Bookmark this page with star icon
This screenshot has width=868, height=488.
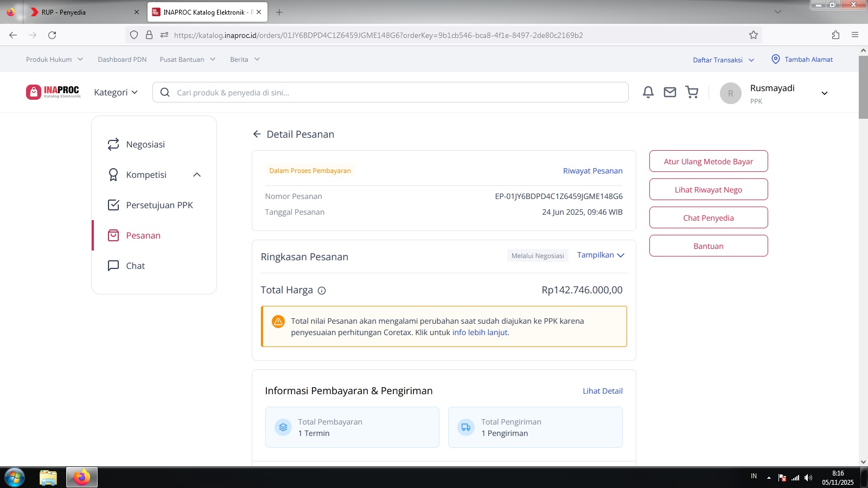click(754, 35)
